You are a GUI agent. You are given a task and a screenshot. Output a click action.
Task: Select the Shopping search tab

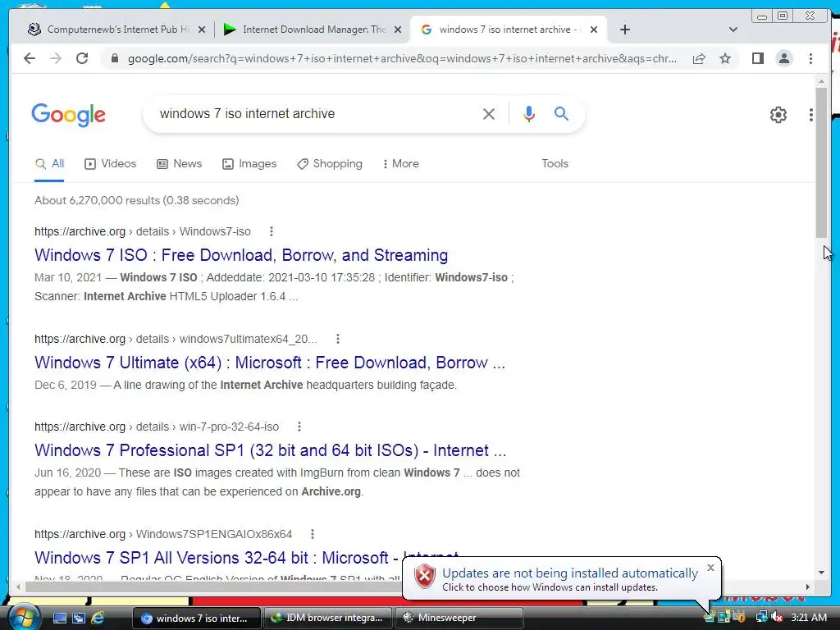click(330, 164)
